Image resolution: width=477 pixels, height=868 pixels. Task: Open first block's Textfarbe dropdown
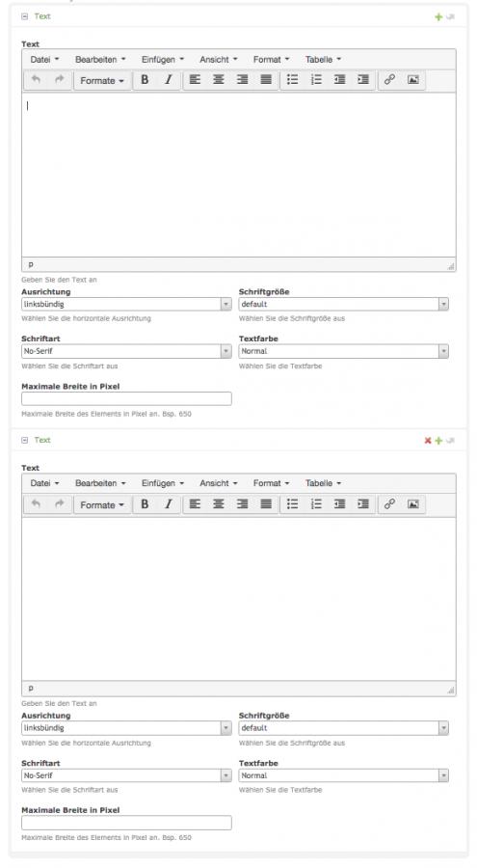coord(344,351)
